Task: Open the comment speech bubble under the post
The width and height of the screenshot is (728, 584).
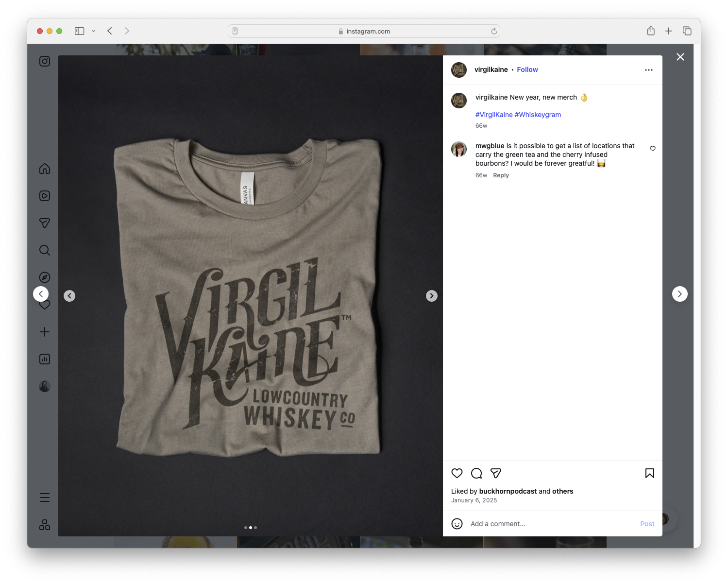Action: coord(476,473)
